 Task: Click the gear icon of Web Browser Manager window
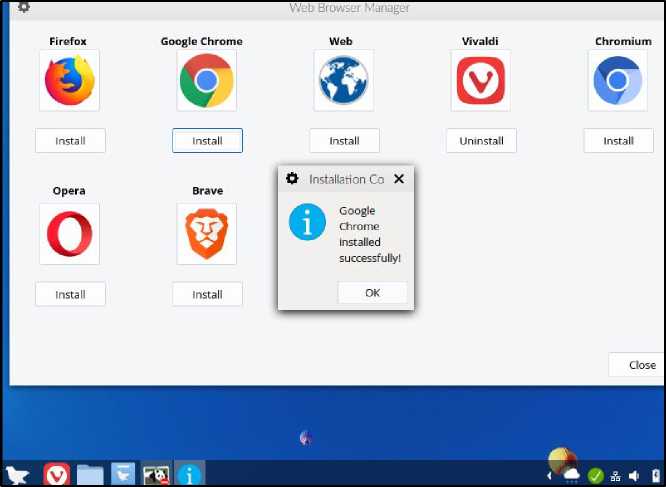(x=24, y=6)
